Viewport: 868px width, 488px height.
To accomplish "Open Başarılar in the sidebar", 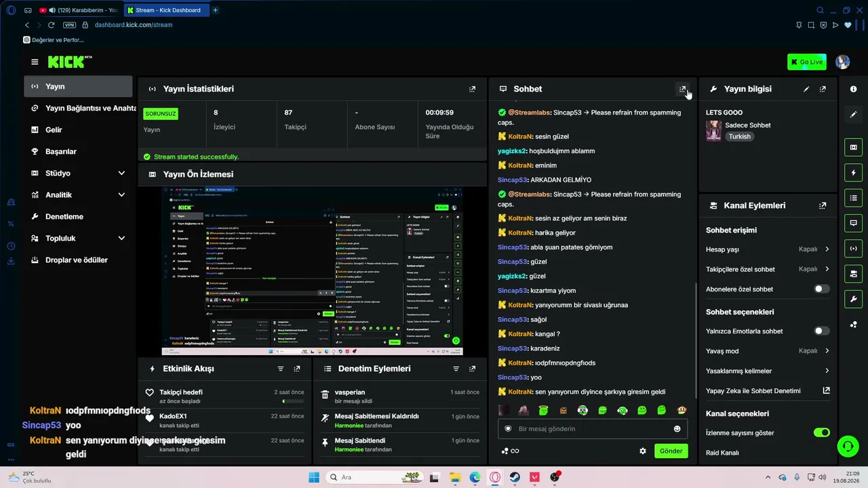I will [79, 151].
